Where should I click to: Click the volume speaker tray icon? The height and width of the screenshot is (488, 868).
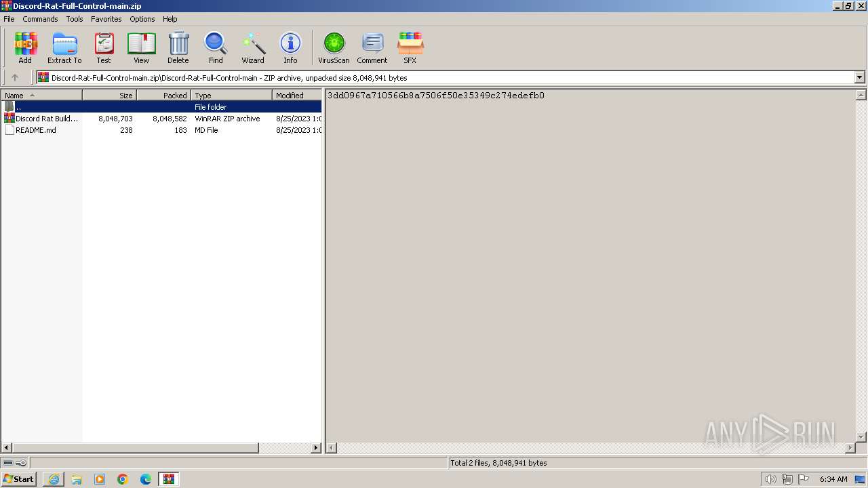(x=770, y=479)
